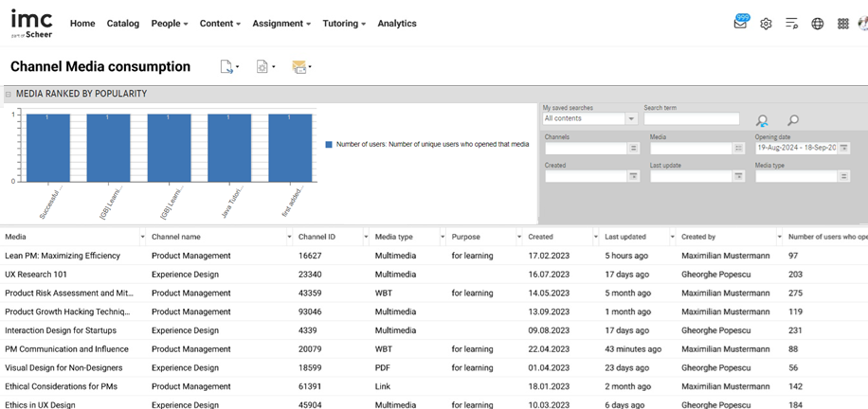
Task: Open the People menu
Action: pos(170,24)
